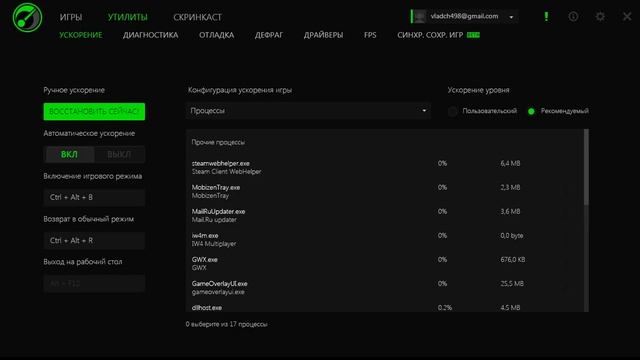This screenshot has width=640, height=360.
Task: Go to the ДИАГНОСТИКА sub-tab
Action: tap(151, 35)
